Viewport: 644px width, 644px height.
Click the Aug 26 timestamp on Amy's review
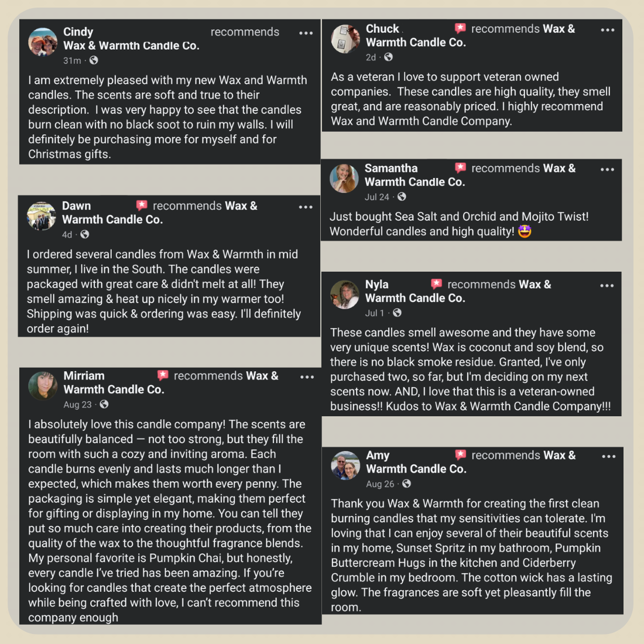point(380,484)
